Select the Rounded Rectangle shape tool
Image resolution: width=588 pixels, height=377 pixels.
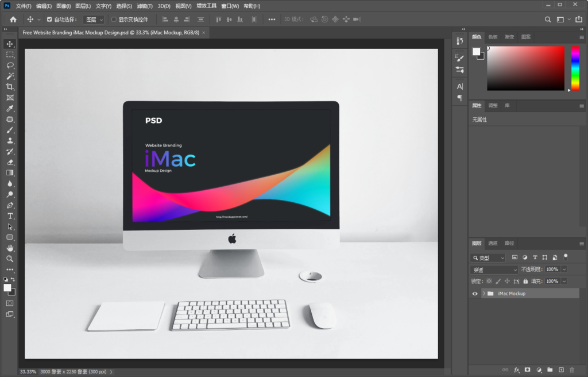click(10, 237)
